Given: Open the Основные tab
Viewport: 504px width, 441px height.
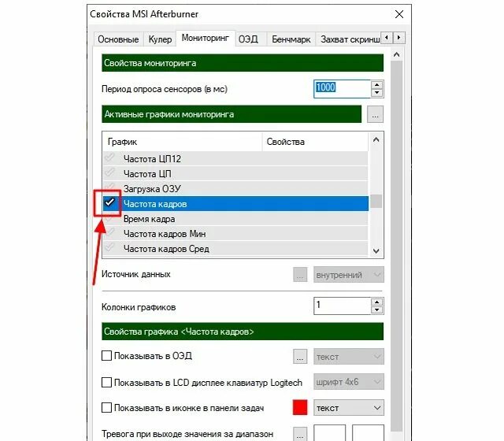Looking at the screenshot, I should pos(118,39).
